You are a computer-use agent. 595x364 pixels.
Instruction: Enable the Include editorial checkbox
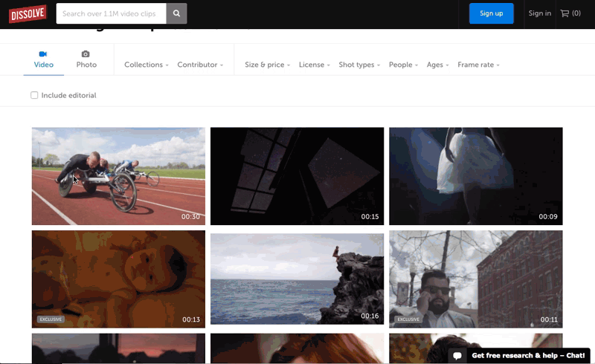[x=34, y=95]
